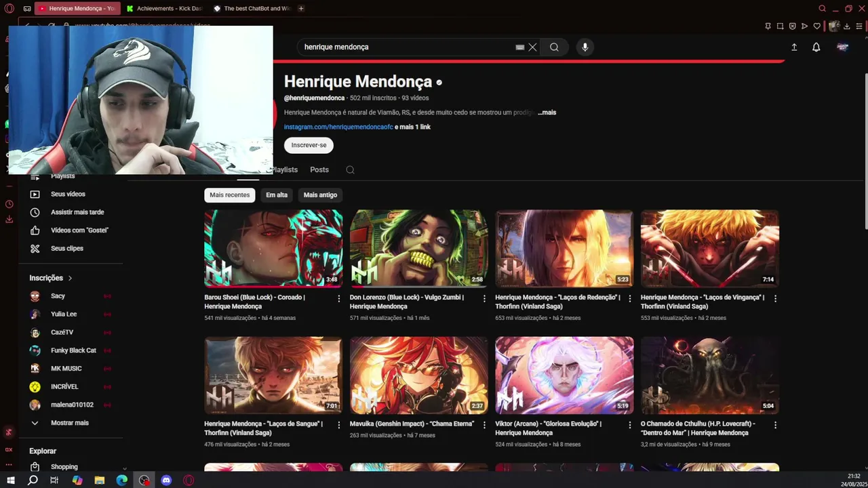Image resolution: width=868 pixels, height=488 pixels.
Task: Open options for Laços de Redenção video
Action: pos(630,298)
